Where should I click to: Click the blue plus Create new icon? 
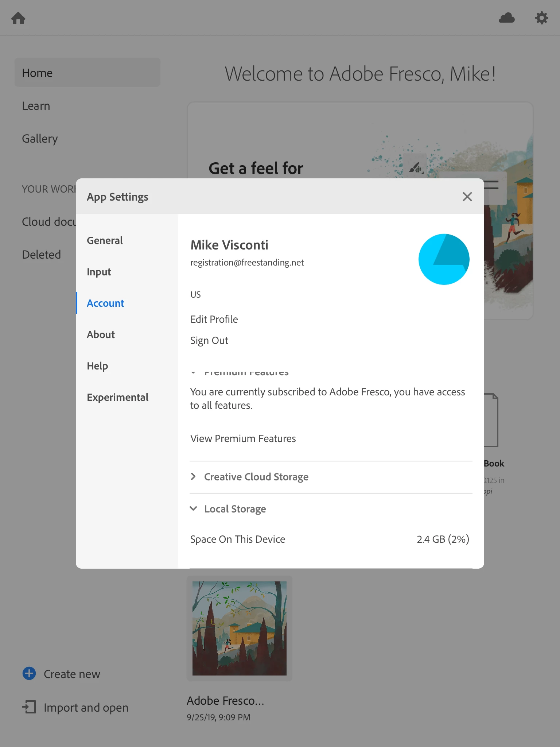pyautogui.click(x=29, y=673)
